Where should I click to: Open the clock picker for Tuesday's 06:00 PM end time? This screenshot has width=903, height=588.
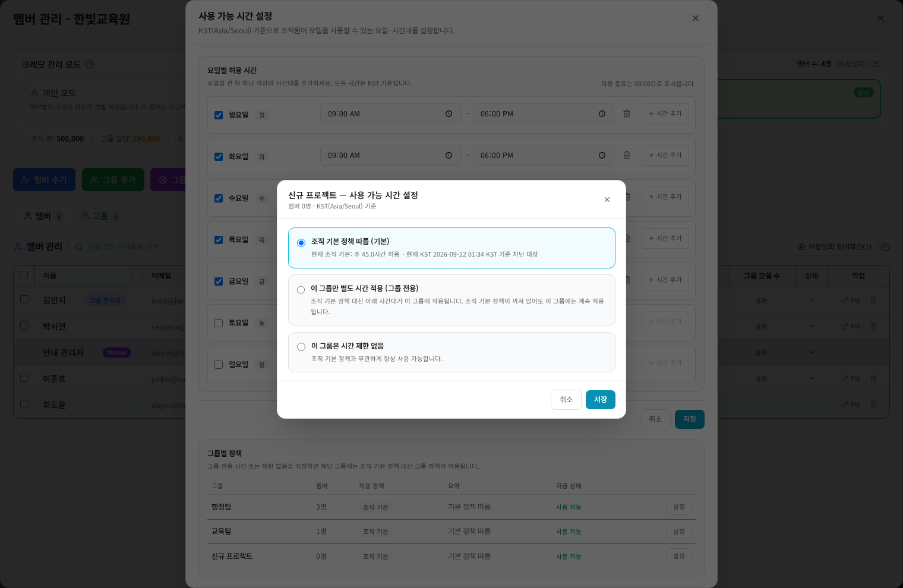point(602,156)
